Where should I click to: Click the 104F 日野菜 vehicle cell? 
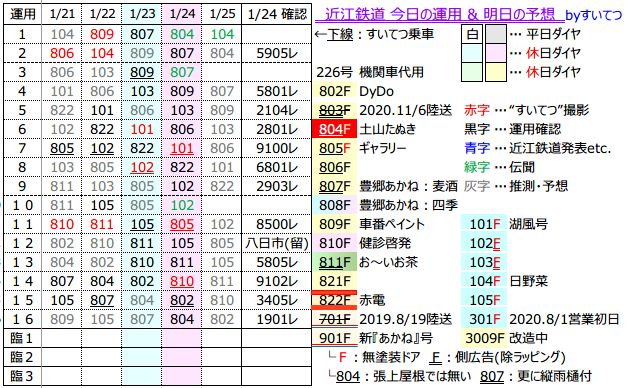pos(484,281)
